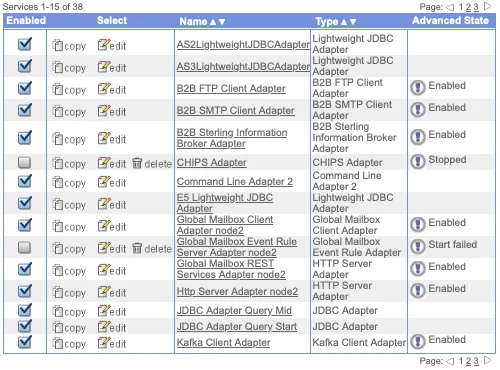The height and width of the screenshot is (370, 500).
Task: Uncheck Enabled for B2B SMTP Client Adapter
Action: tap(25, 110)
